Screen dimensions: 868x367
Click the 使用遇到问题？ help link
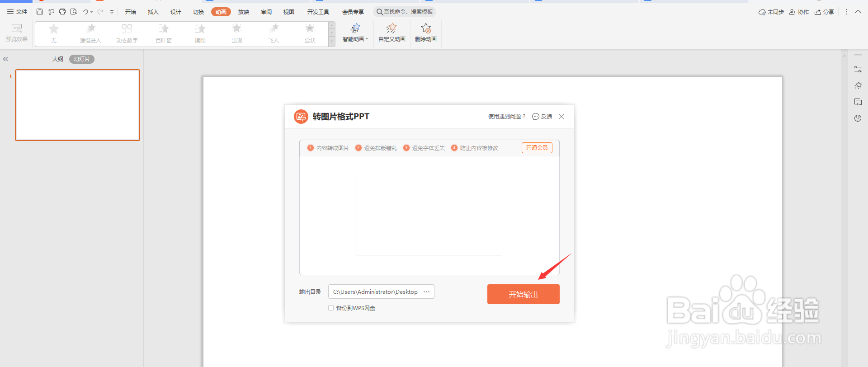pyautogui.click(x=507, y=117)
